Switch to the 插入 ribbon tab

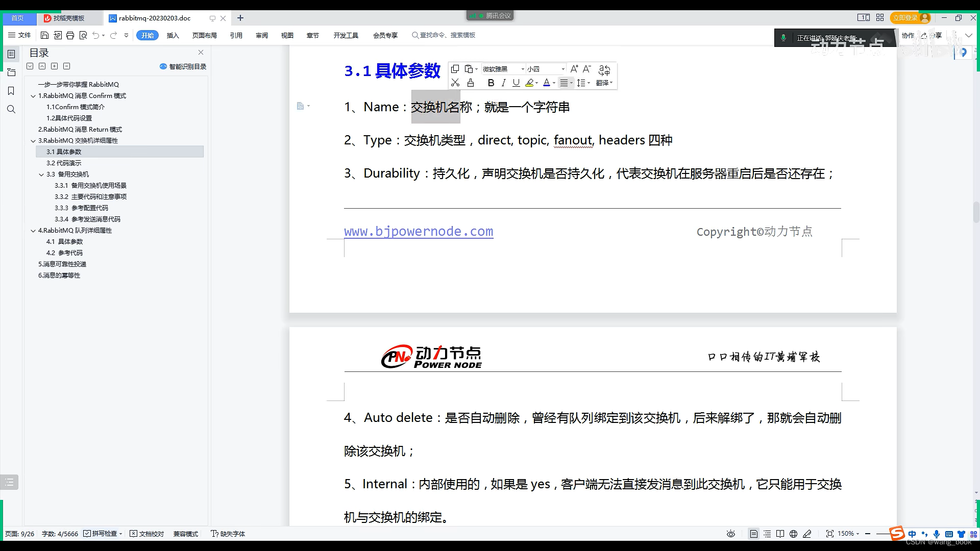coord(173,35)
